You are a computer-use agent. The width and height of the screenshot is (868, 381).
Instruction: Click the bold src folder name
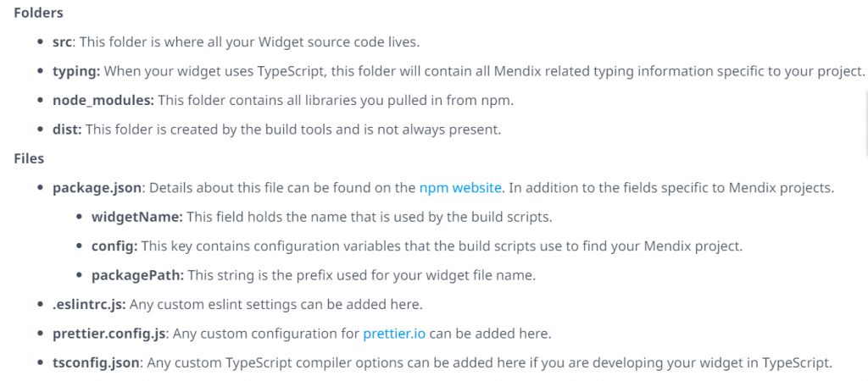[x=62, y=41]
